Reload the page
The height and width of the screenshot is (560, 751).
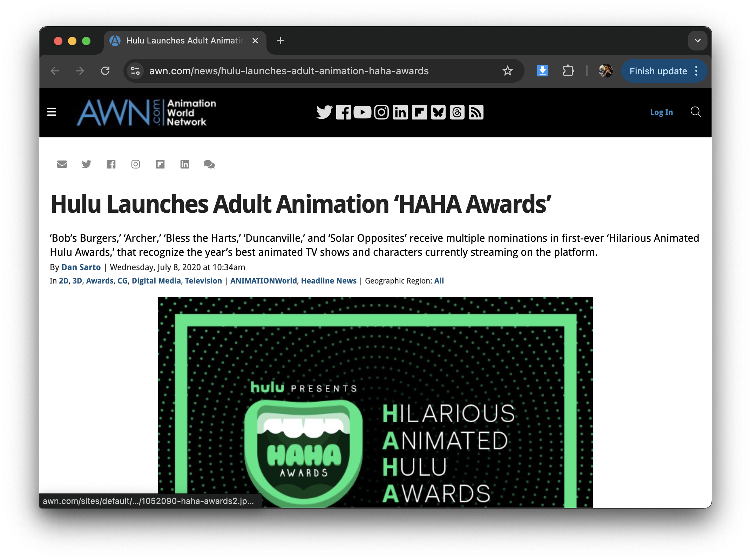[105, 71]
